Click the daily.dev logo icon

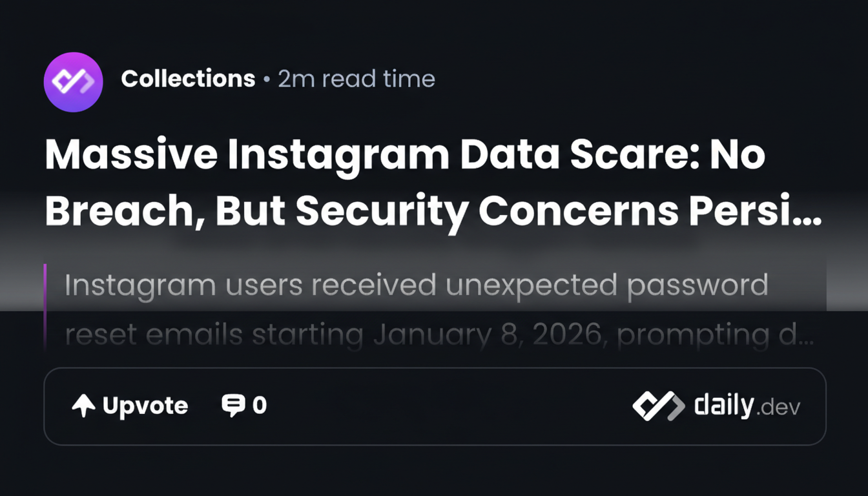click(x=660, y=406)
